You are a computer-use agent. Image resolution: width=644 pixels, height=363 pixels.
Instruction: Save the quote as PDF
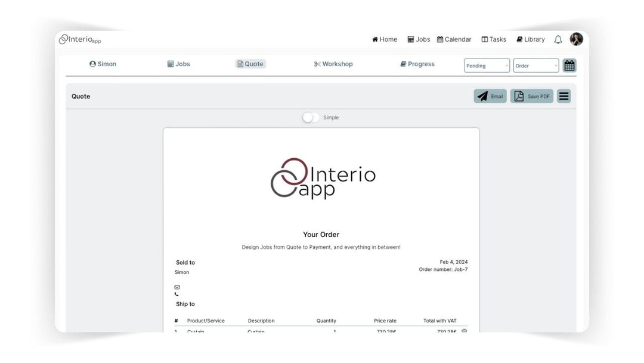click(x=531, y=96)
